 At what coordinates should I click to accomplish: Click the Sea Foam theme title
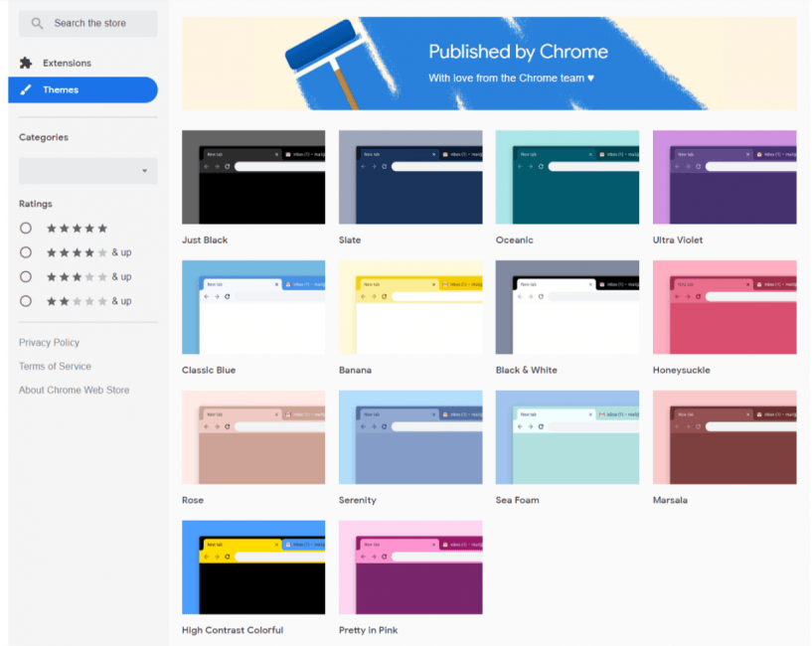[x=518, y=500]
